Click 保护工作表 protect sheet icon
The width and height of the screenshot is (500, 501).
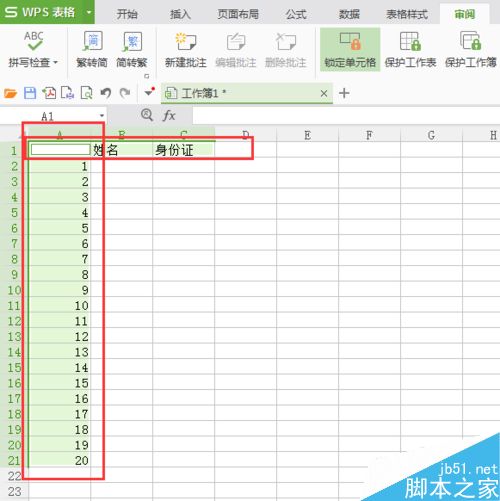click(x=410, y=41)
